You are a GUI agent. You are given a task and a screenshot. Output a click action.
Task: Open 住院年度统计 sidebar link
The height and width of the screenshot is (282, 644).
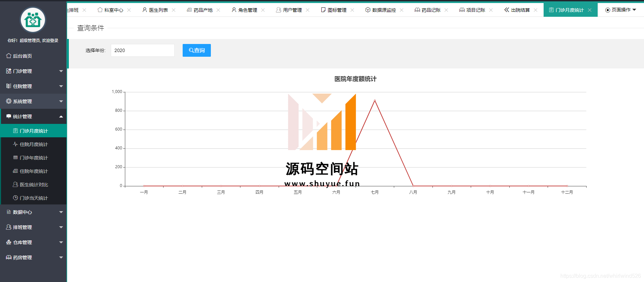coord(34,171)
